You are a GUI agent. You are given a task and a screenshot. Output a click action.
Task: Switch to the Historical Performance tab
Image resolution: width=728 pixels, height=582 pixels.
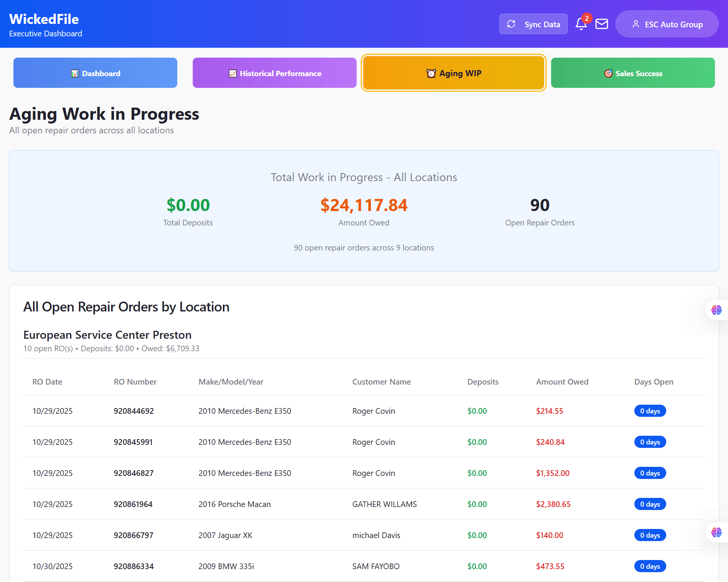[275, 73]
